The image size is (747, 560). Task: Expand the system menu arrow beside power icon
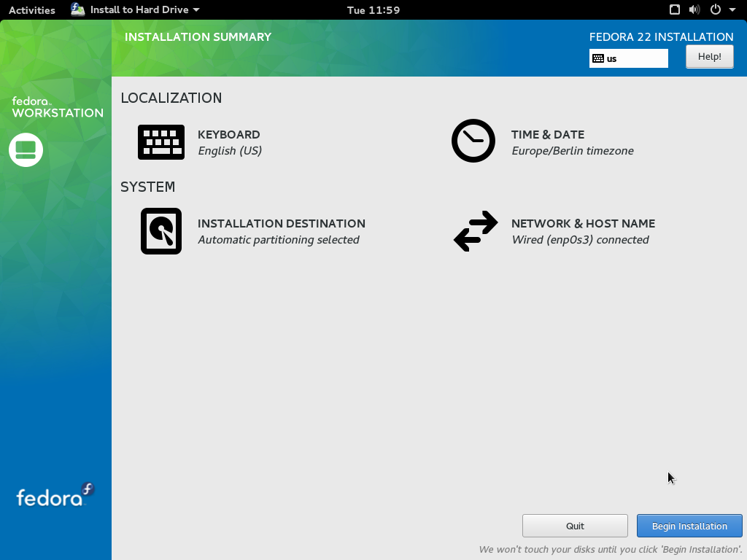[732, 10]
